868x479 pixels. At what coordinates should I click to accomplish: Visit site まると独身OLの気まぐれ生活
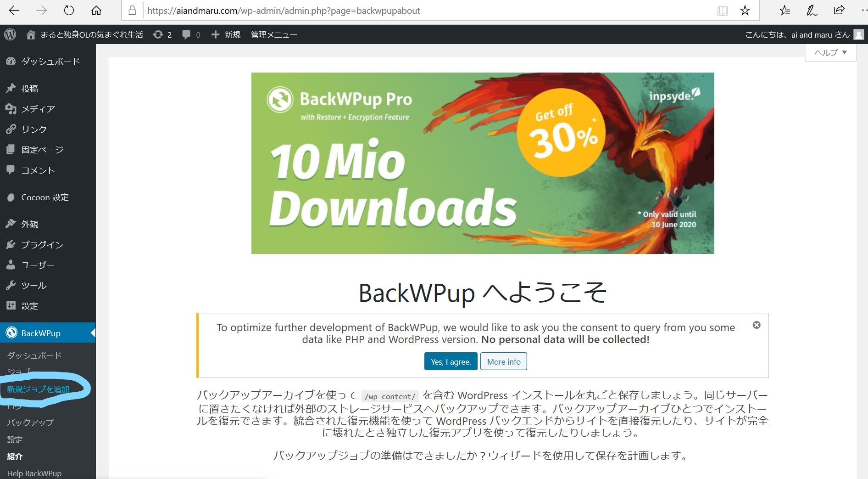tap(85, 34)
